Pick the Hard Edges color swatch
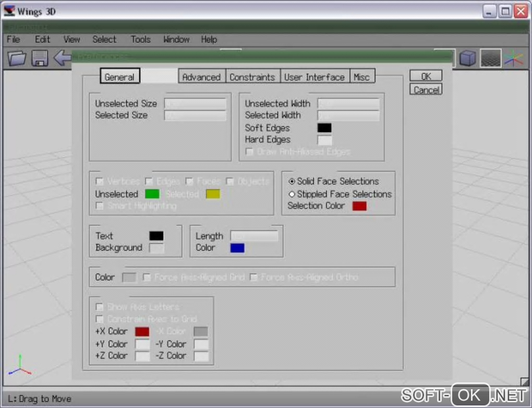The height and width of the screenshot is (408, 532). click(x=324, y=139)
